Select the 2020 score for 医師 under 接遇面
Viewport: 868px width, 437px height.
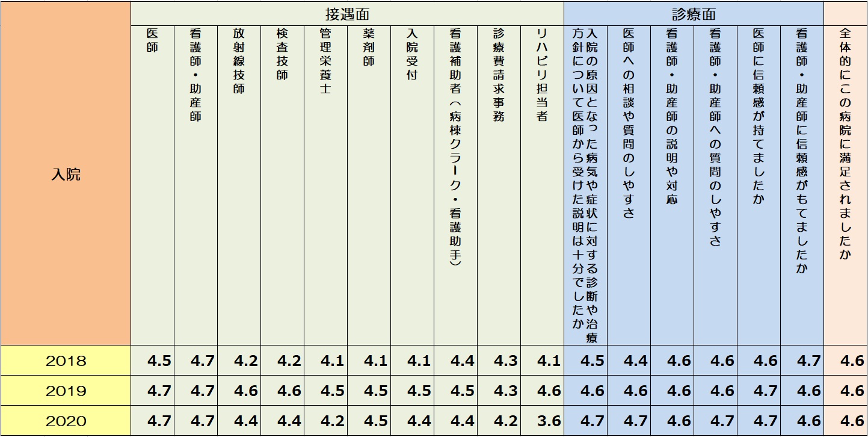tap(153, 421)
